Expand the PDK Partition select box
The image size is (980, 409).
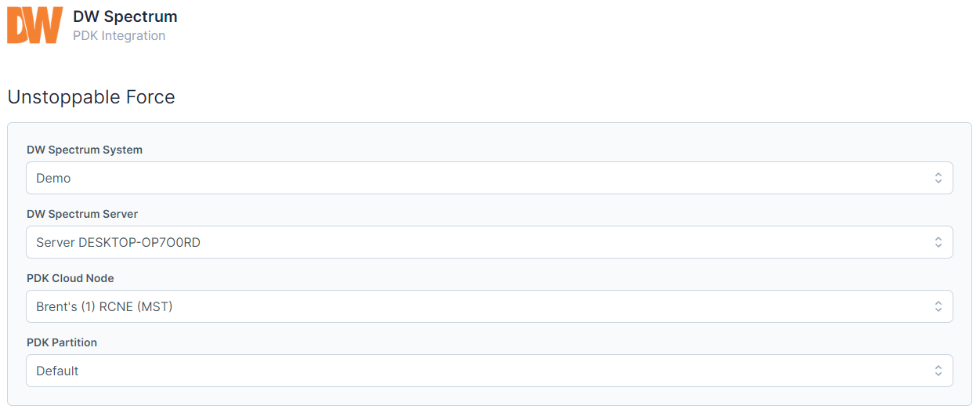[489, 371]
